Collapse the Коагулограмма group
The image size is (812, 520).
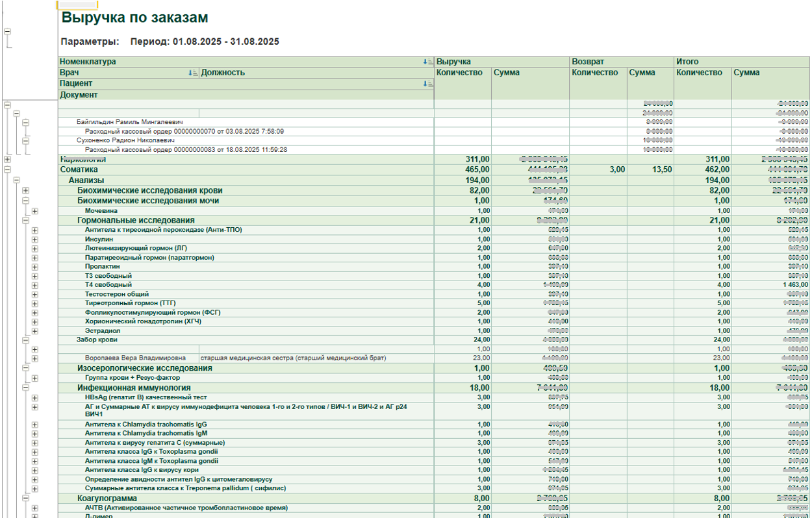26,499
